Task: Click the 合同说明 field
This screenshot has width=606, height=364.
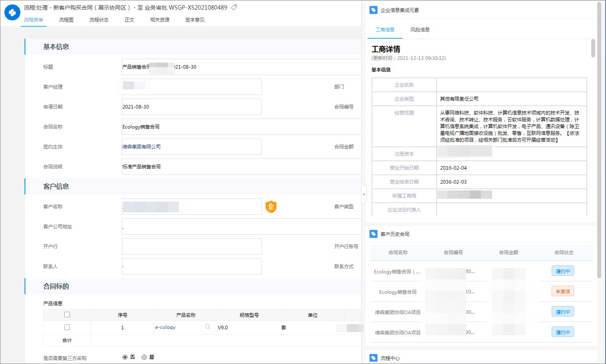Action: coord(241,166)
